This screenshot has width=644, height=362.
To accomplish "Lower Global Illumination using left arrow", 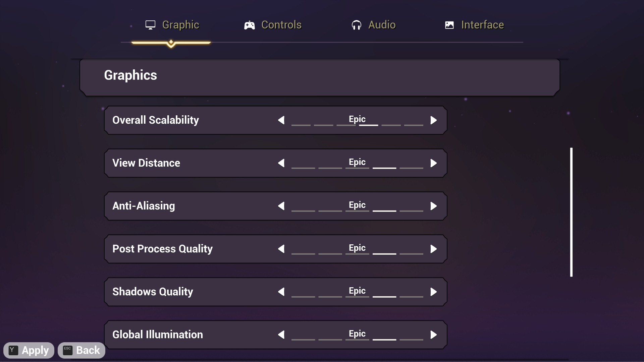I will pyautogui.click(x=281, y=335).
